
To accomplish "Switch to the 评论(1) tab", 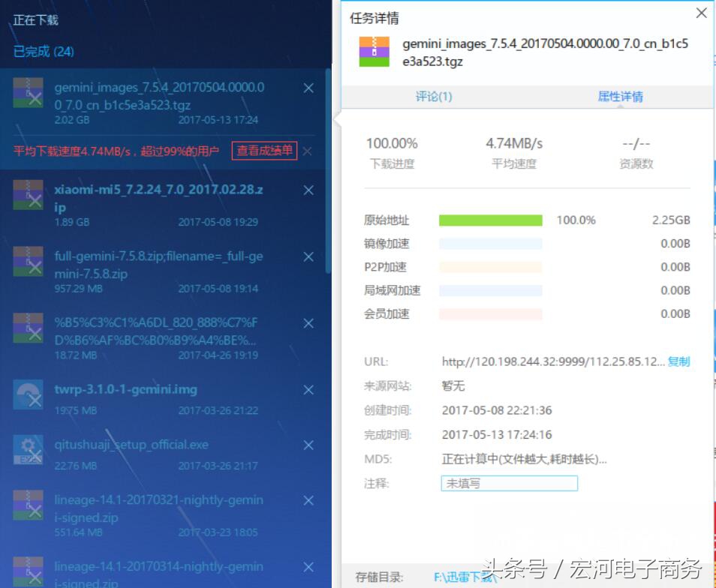I will (434, 97).
